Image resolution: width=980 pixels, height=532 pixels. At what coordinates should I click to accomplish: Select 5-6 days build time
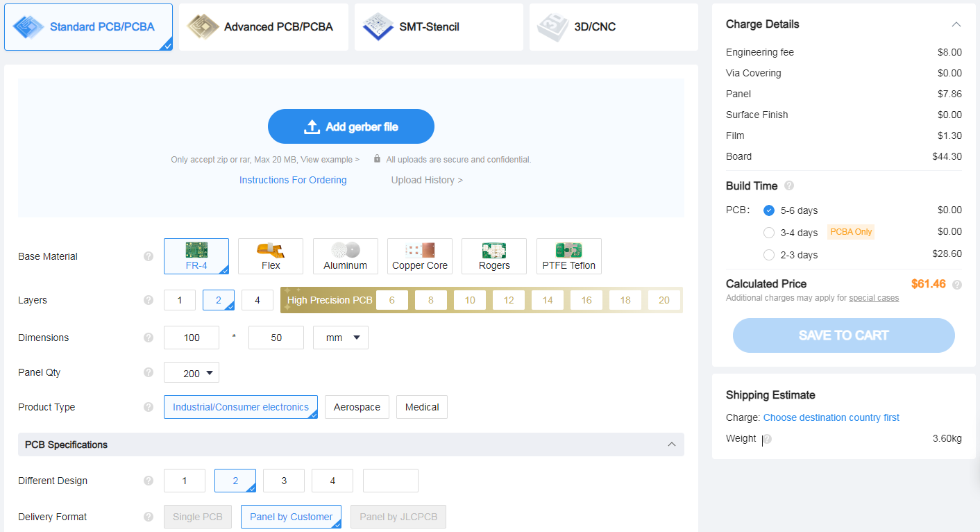(769, 210)
